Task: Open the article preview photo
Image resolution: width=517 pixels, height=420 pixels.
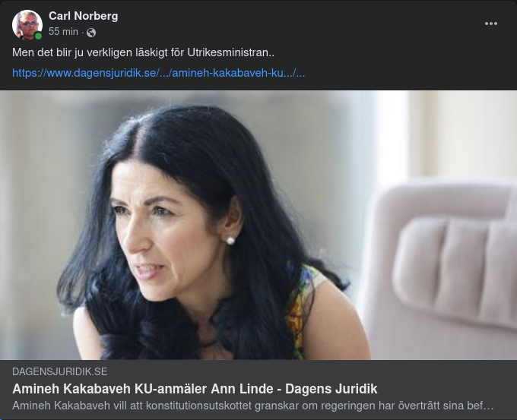Action: pyautogui.click(x=258, y=225)
